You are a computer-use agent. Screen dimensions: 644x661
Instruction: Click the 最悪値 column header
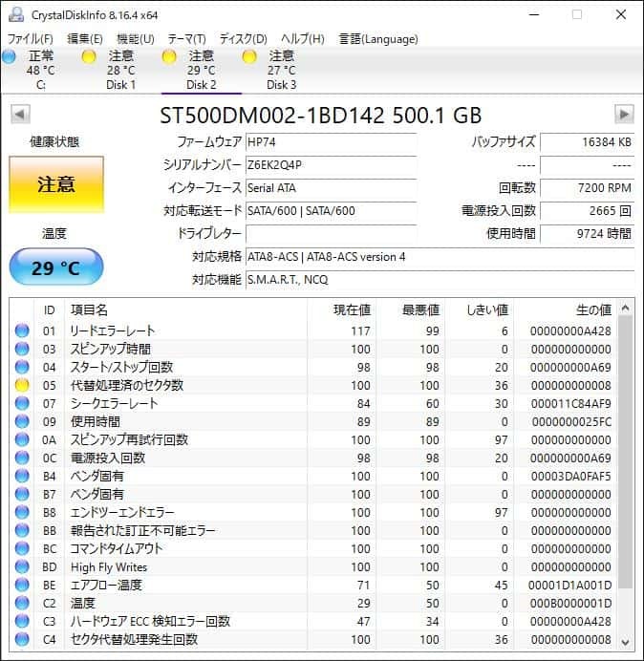click(x=410, y=309)
